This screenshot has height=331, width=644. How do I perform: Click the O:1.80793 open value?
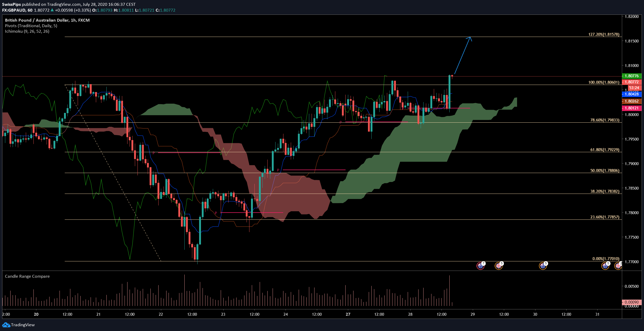click(102, 10)
